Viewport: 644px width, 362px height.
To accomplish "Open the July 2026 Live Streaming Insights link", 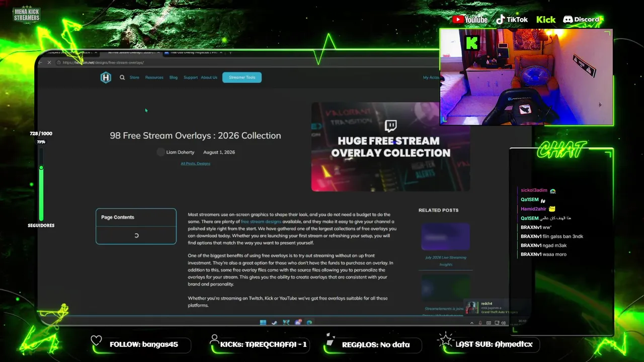I will (x=446, y=260).
